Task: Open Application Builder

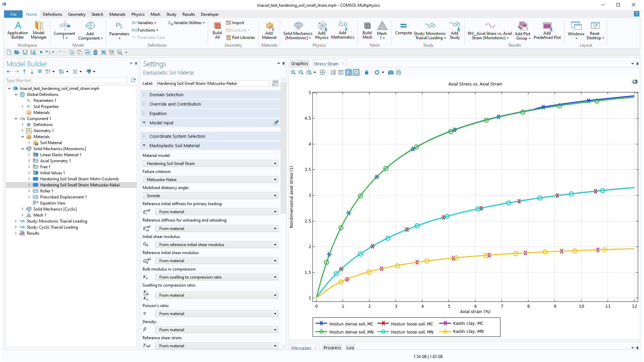Action: (18, 30)
